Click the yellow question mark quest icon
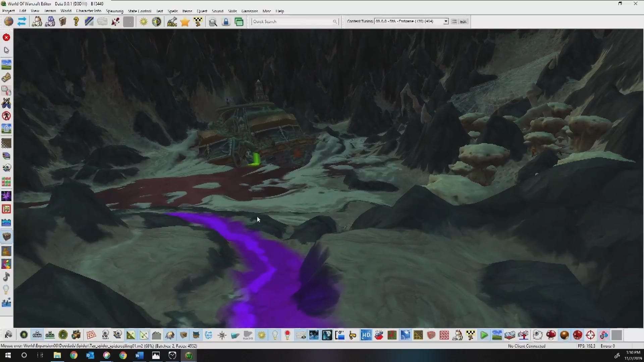The image size is (644, 362). 76,22
